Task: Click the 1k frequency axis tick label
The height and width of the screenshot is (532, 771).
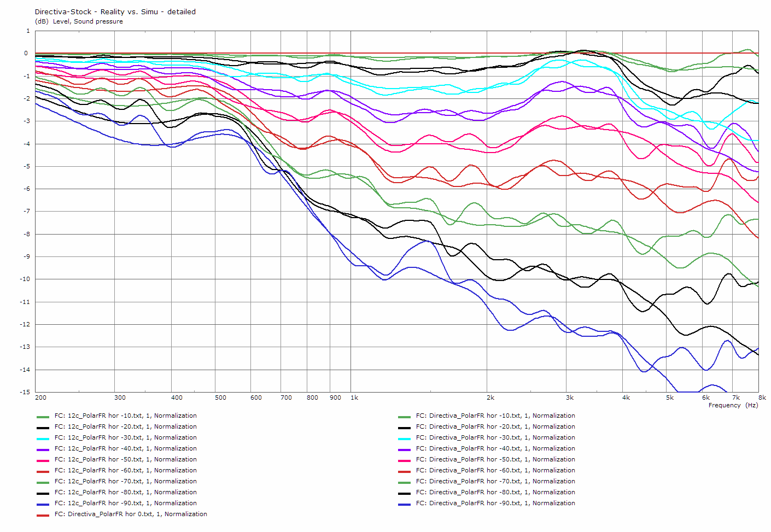Action: click(354, 397)
